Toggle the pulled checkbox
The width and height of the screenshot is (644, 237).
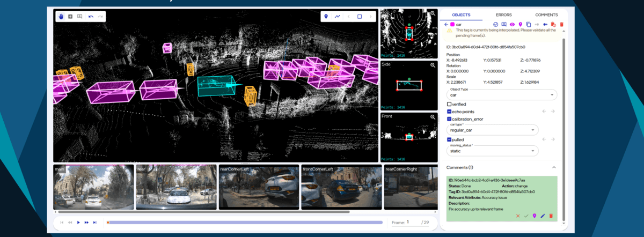(x=449, y=139)
